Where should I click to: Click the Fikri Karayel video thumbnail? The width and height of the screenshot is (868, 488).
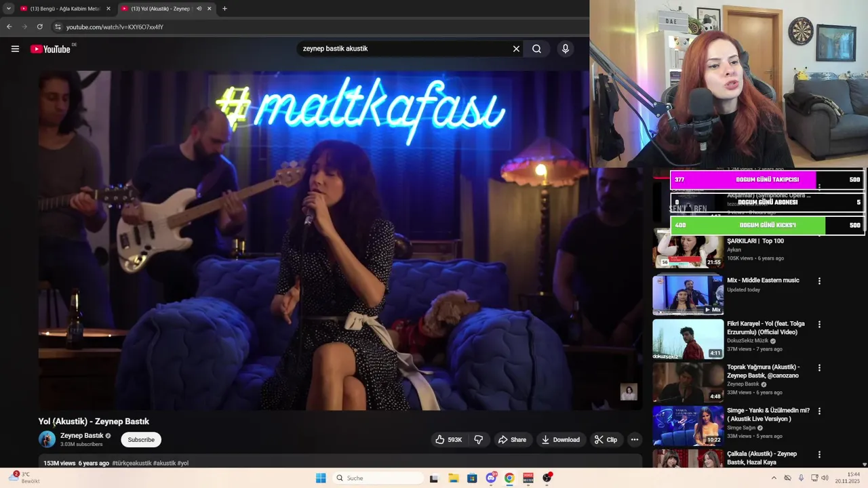tap(688, 339)
